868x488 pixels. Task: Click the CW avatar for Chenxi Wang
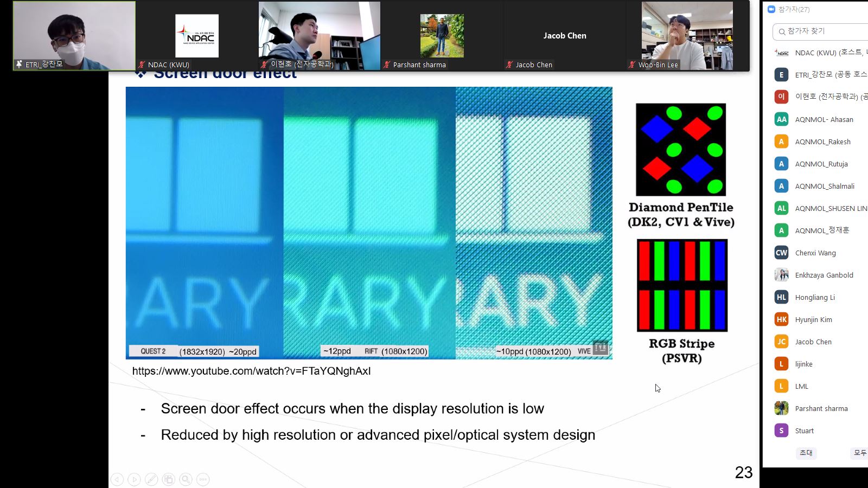(781, 253)
